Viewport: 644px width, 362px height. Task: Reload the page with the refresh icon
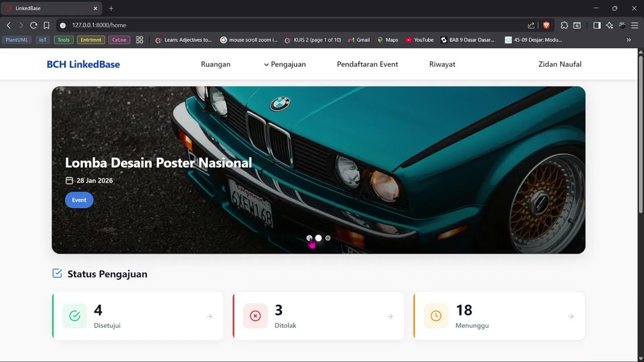[x=34, y=25]
